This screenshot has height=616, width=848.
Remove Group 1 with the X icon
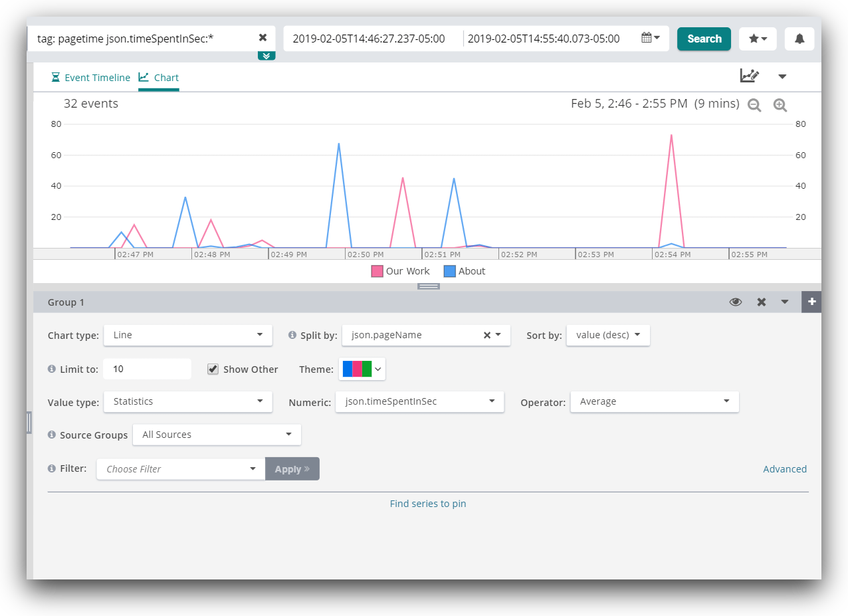coord(762,302)
